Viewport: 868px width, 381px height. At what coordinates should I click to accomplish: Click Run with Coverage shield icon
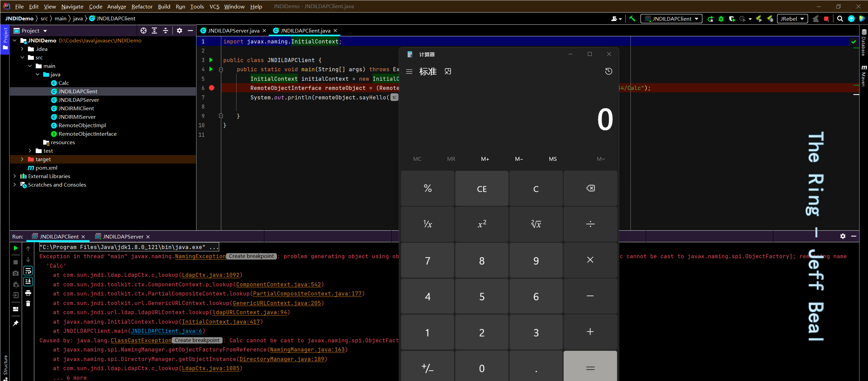pyautogui.click(x=732, y=19)
